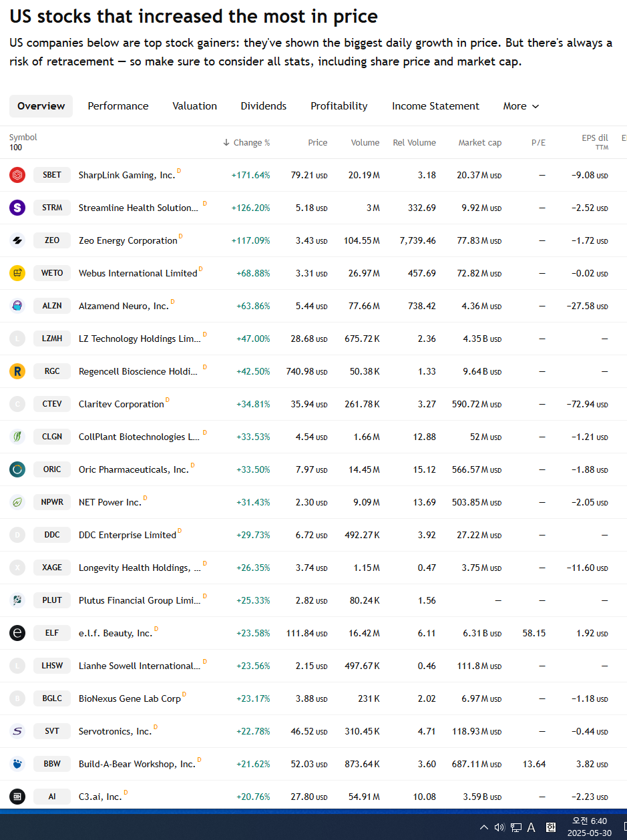
Task: Click the DDC Enterprise logo icon
Action: (17, 535)
